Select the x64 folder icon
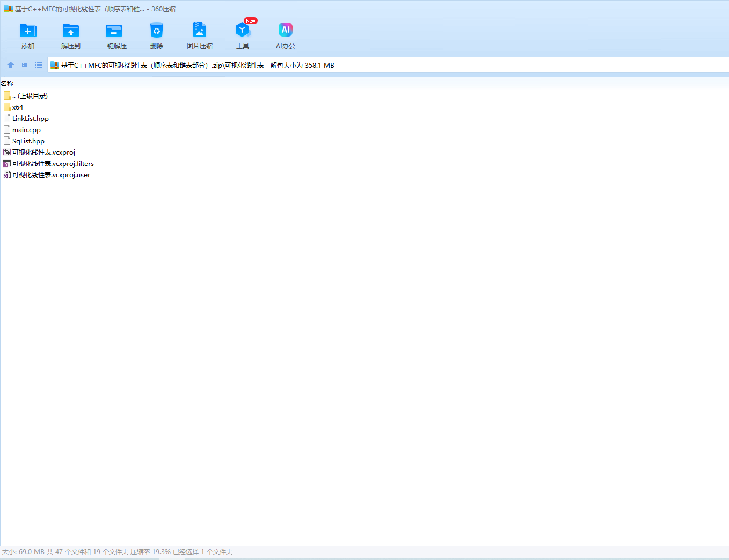729x560 pixels. [x=7, y=107]
